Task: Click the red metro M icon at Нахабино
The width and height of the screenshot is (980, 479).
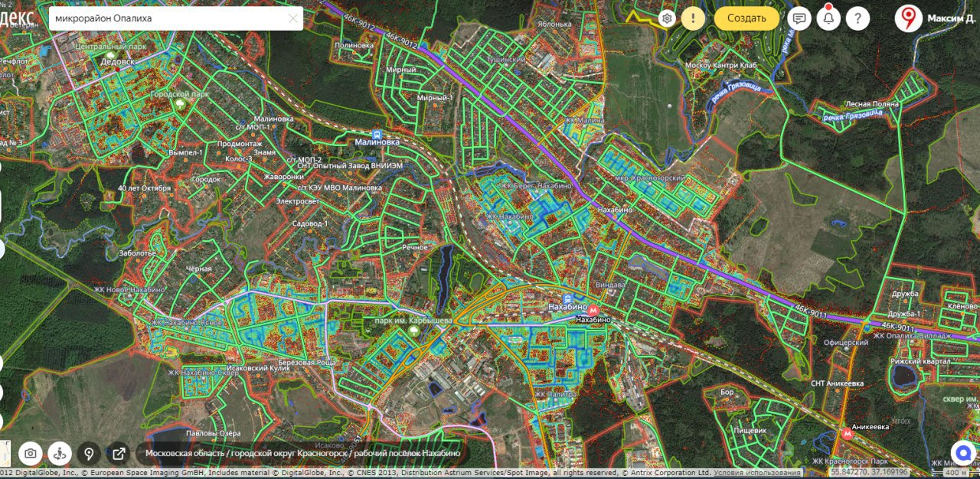Action: [x=592, y=310]
